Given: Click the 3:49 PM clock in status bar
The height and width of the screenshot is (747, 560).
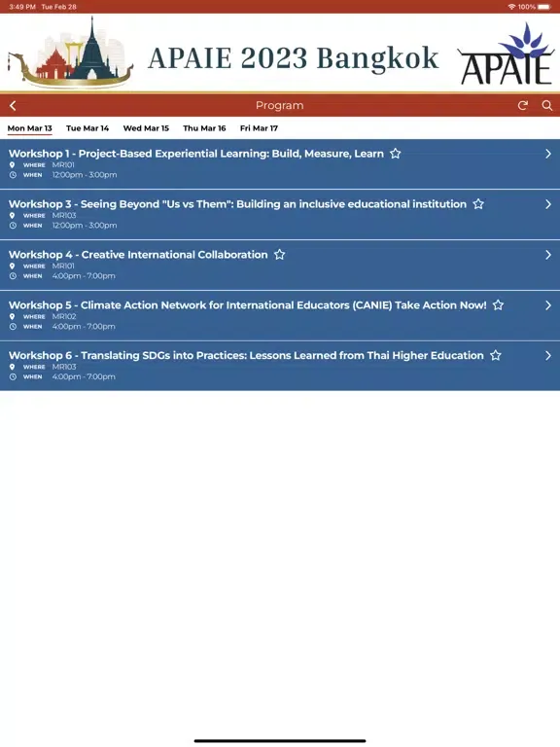Looking at the screenshot, I should click(x=22, y=7).
